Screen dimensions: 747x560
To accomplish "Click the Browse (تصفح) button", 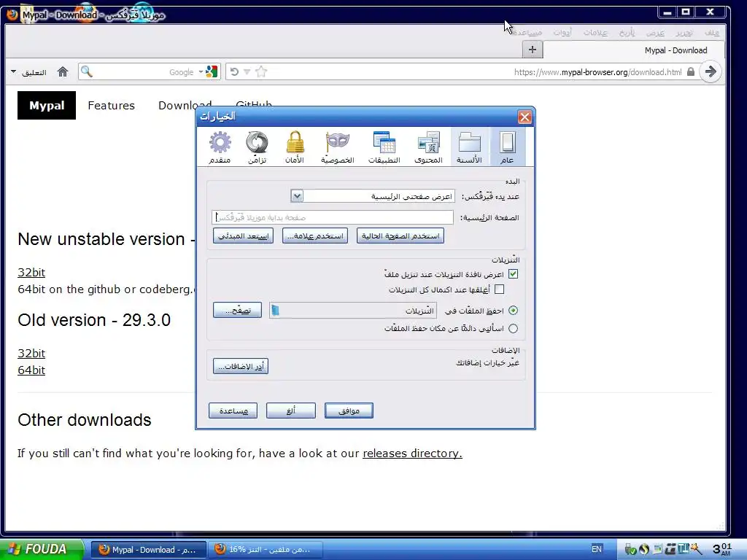I will coord(237,310).
